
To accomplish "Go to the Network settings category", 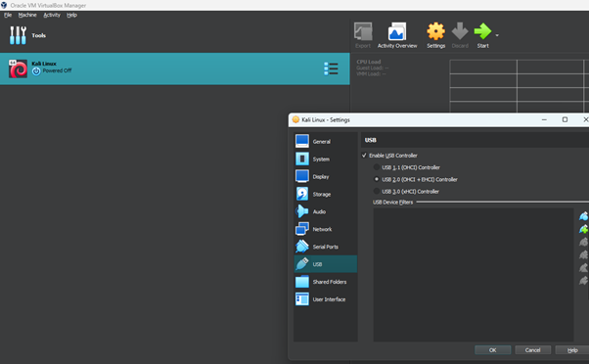I will pos(325,229).
